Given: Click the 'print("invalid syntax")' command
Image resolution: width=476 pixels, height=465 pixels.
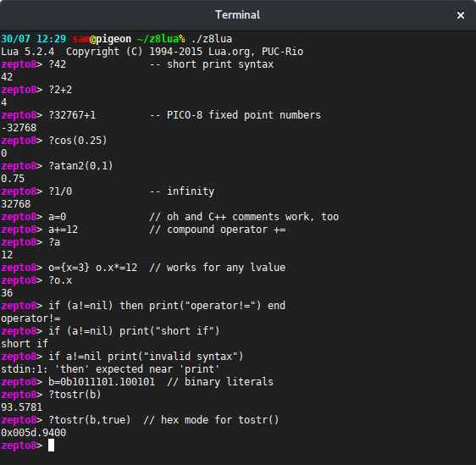Looking at the screenshot, I should pos(176,357).
